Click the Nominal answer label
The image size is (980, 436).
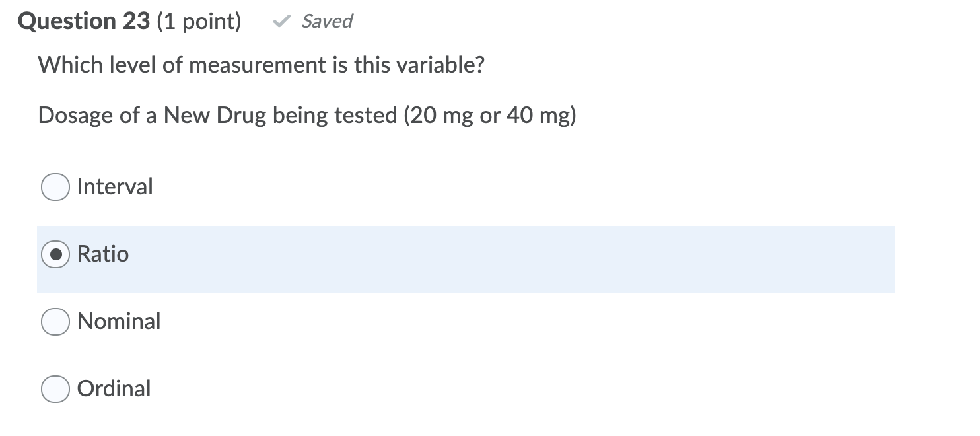118,322
